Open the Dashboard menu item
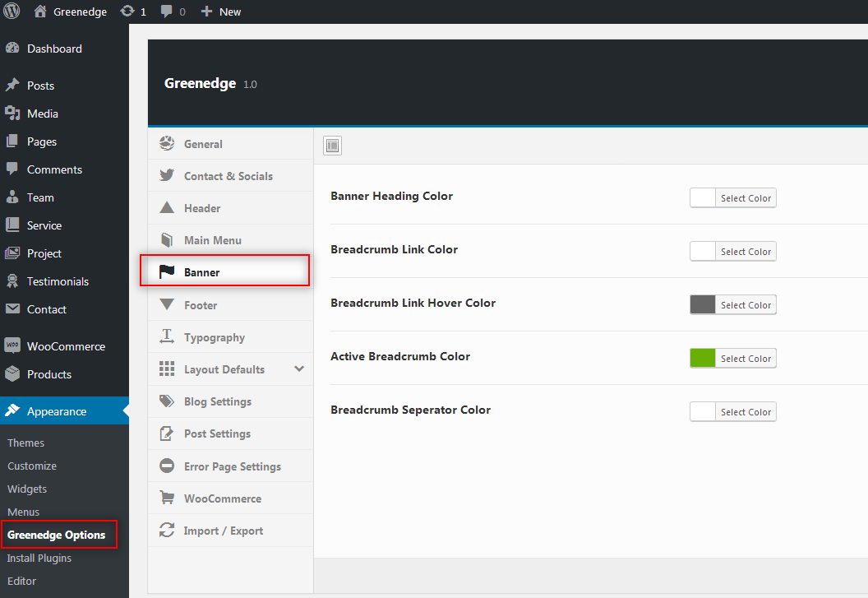Image resolution: width=868 pixels, height=598 pixels. tap(64, 49)
